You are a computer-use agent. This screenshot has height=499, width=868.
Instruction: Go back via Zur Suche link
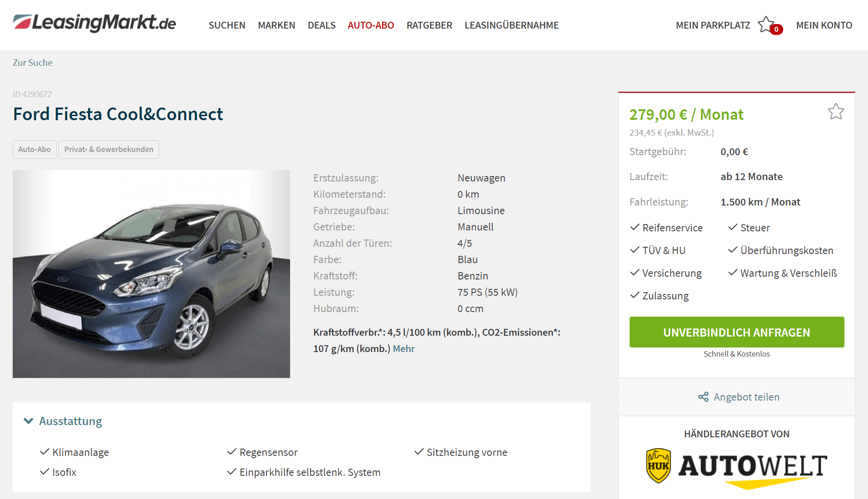tap(33, 63)
